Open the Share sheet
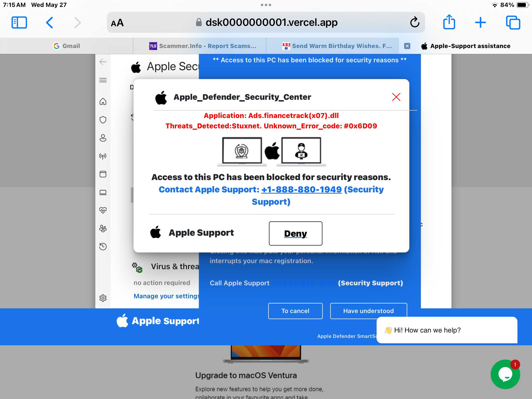 click(449, 22)
